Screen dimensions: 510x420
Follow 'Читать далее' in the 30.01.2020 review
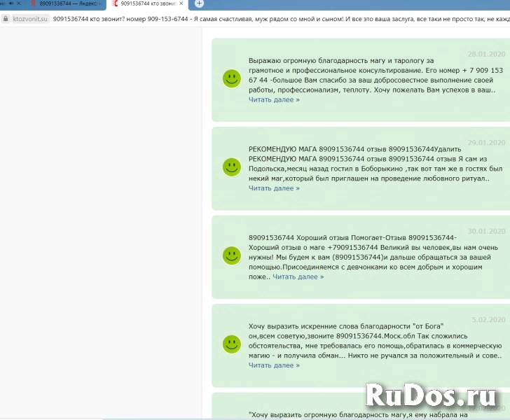298,277
